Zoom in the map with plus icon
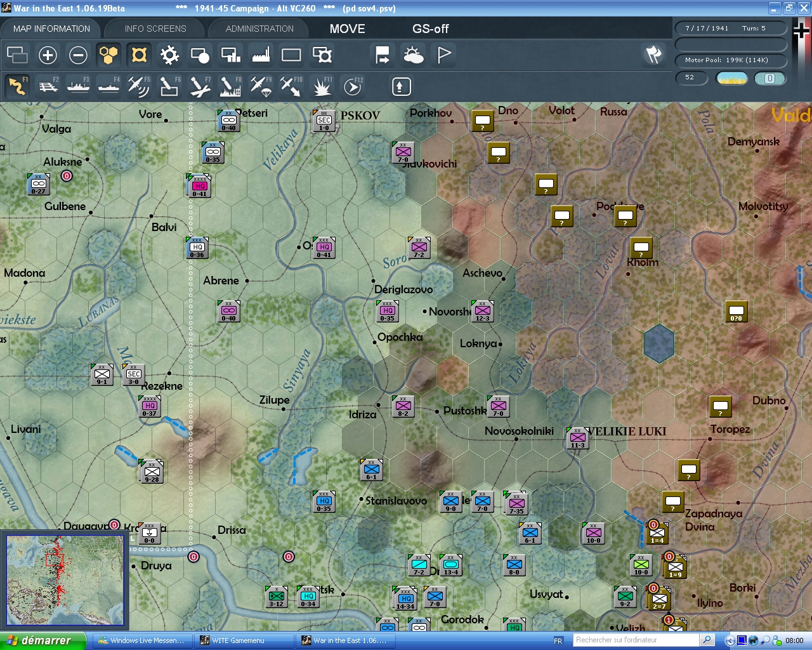The image size is (812, 650). [x=48, y=55]
